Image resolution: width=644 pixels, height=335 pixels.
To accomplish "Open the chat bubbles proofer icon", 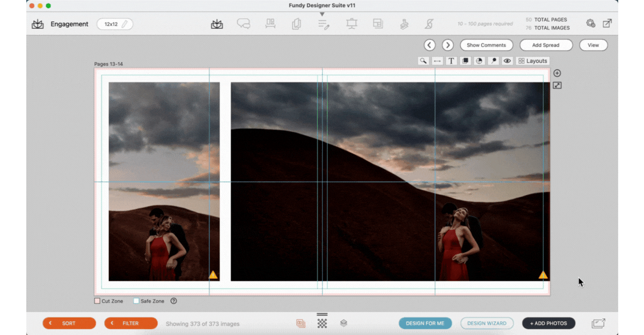I will pos(244,24).
